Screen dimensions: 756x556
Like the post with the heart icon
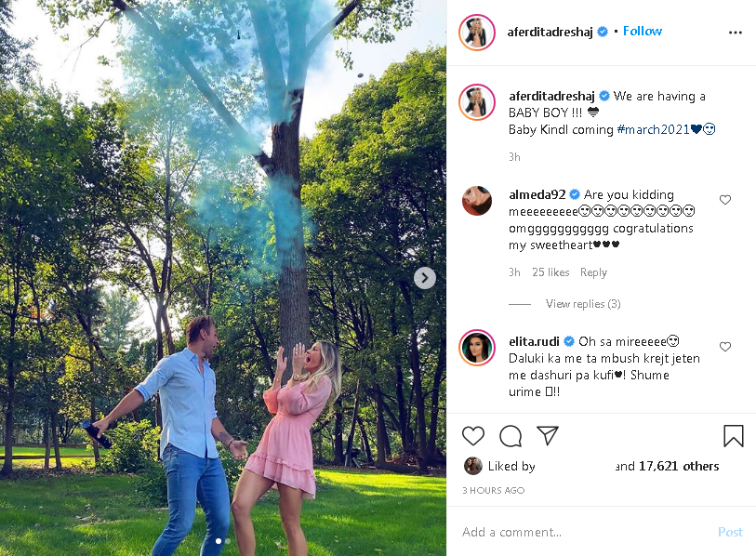(473, 436)
